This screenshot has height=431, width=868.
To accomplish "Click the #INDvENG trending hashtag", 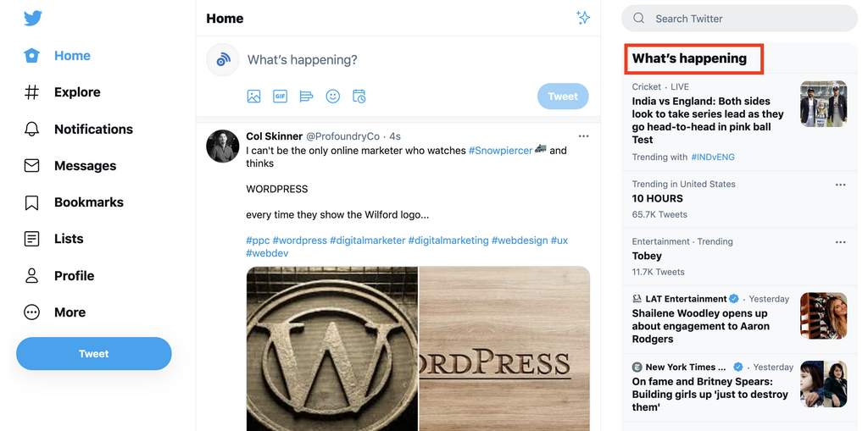I will 712,157.
